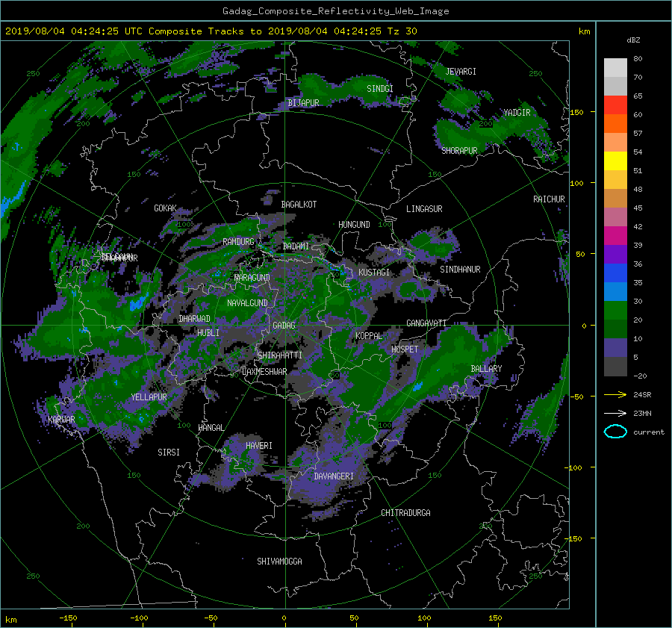Click the slate purple swatch above 5
This screenshot has height=628, width=672.
click(615, 348)
